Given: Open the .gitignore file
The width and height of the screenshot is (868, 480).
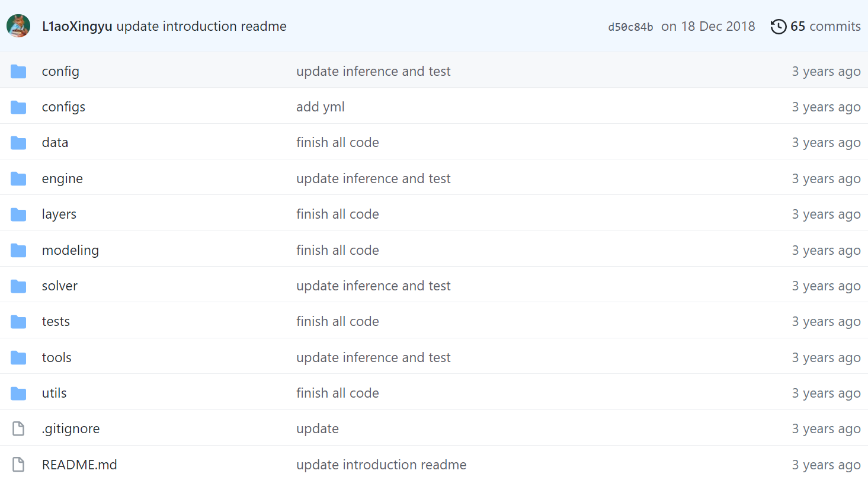Looking at the screenshot, I should [71, 428].
